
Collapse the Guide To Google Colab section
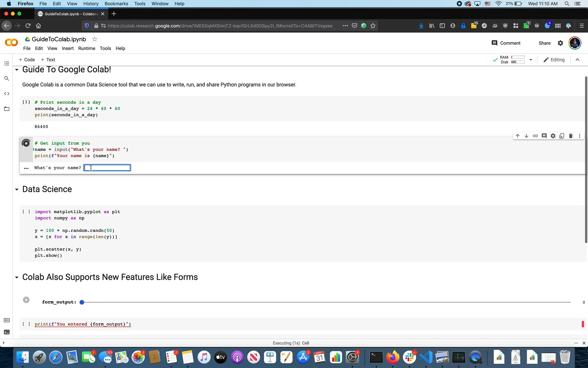tap(17, 70)
